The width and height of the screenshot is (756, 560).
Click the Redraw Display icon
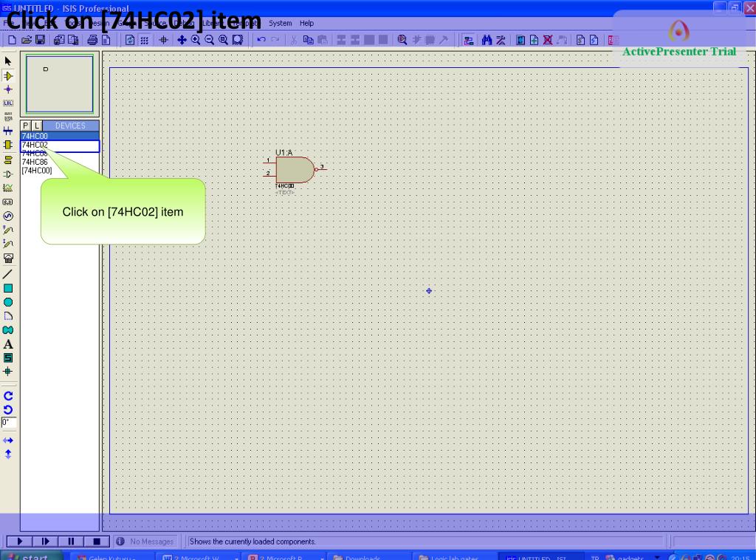pos(130,40)
